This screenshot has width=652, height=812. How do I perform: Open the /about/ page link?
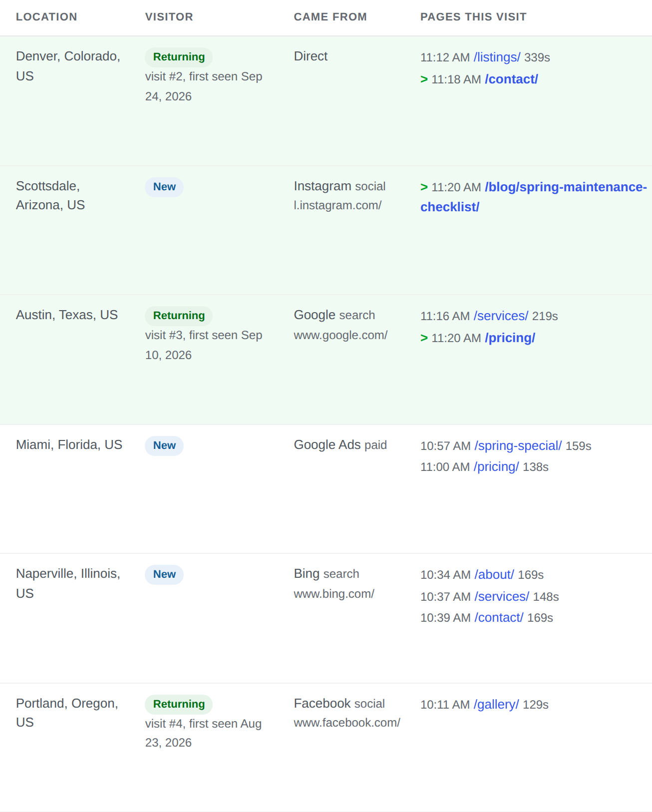[x=494, y=575]
